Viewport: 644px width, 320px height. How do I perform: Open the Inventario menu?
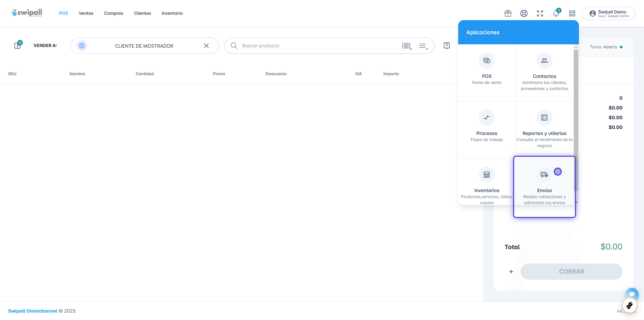coord(172,13)
